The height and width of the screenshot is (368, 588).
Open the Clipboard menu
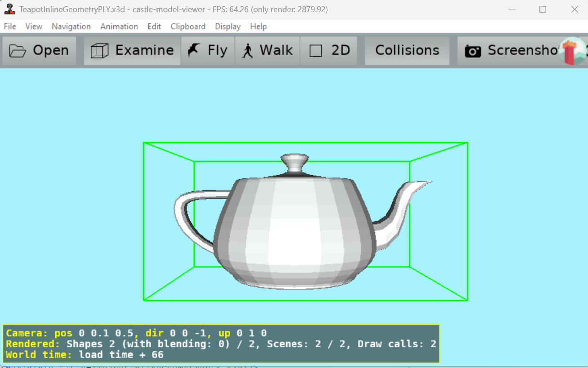click(x=188, y=27)
